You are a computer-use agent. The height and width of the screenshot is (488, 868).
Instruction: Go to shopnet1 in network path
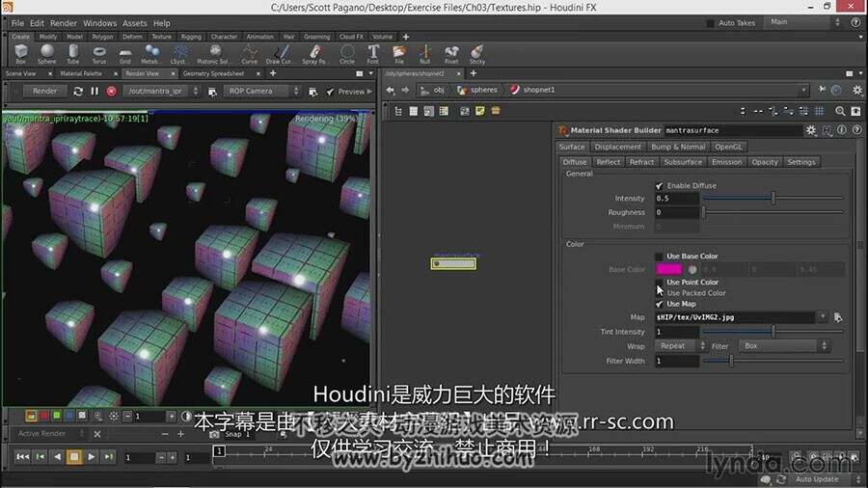coord(533,90)
